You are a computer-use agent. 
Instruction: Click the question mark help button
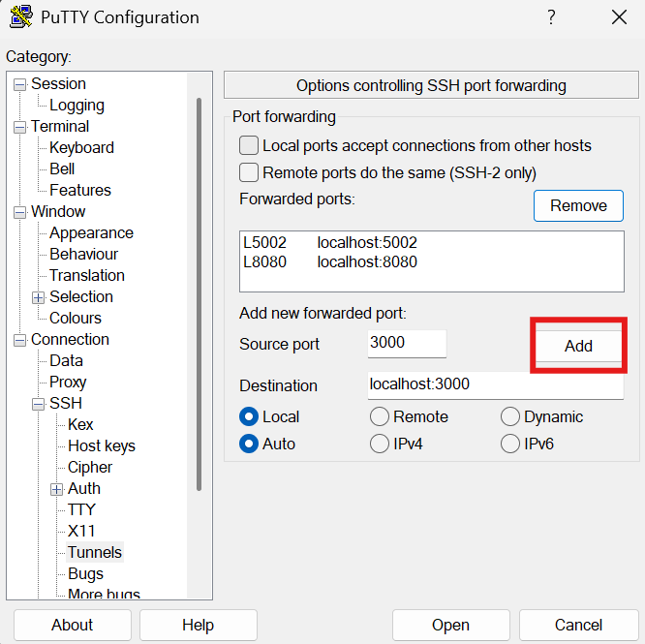551,17
